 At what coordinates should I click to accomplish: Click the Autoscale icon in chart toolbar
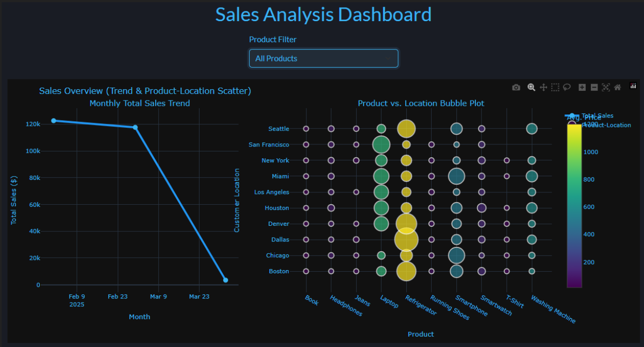pos(606,88)
